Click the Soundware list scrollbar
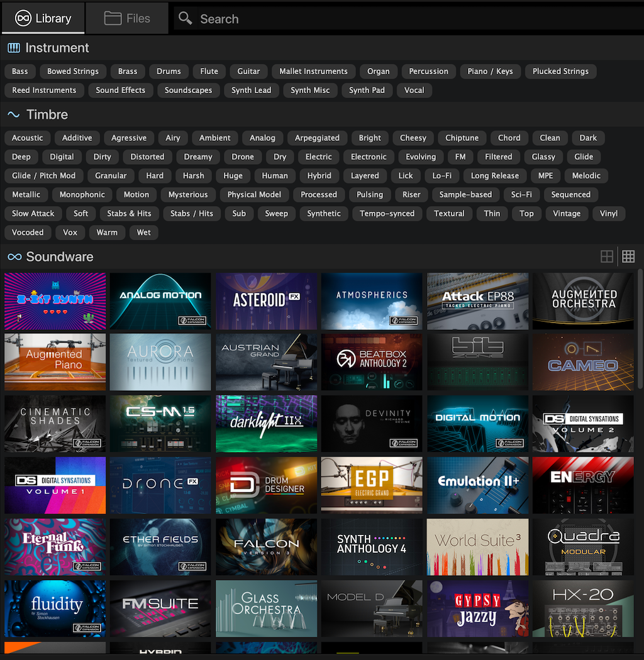This screenshot has height=660, width=644. pos(640,328)
